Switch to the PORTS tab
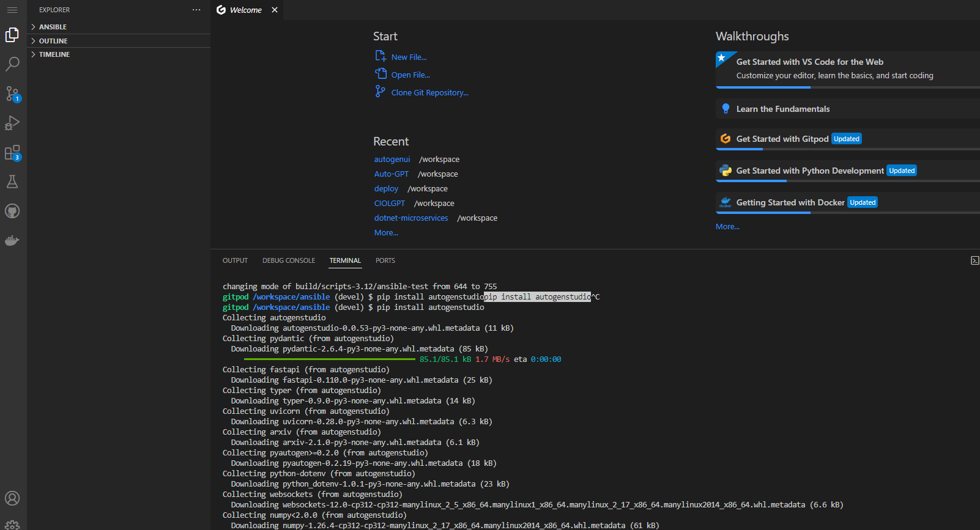Image resolution: width=980 pixels, height=530 pixels. (x=385, y=260)
